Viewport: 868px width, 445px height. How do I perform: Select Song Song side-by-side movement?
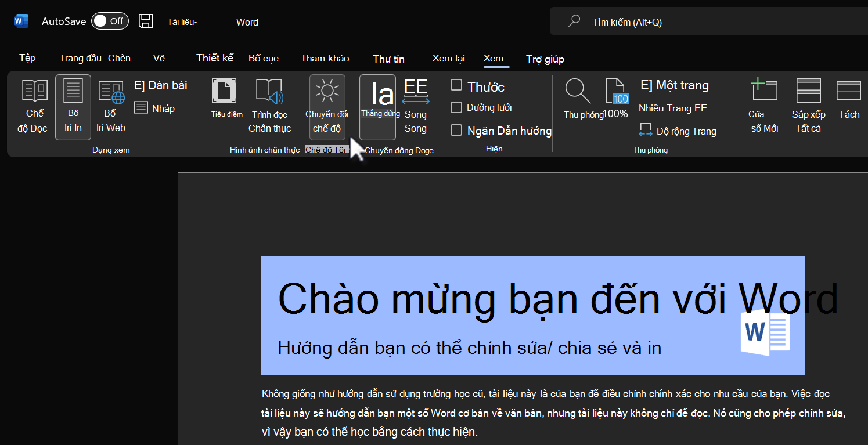[x=416, y=107]
